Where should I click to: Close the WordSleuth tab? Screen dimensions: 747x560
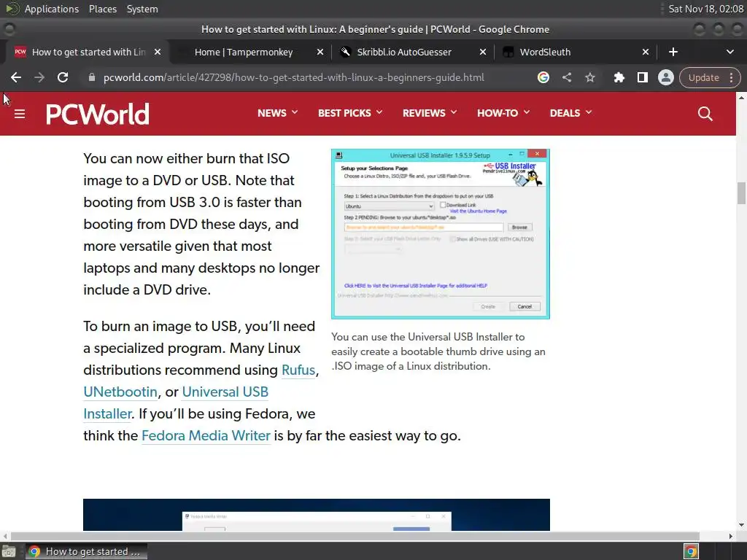coord(645,52)
